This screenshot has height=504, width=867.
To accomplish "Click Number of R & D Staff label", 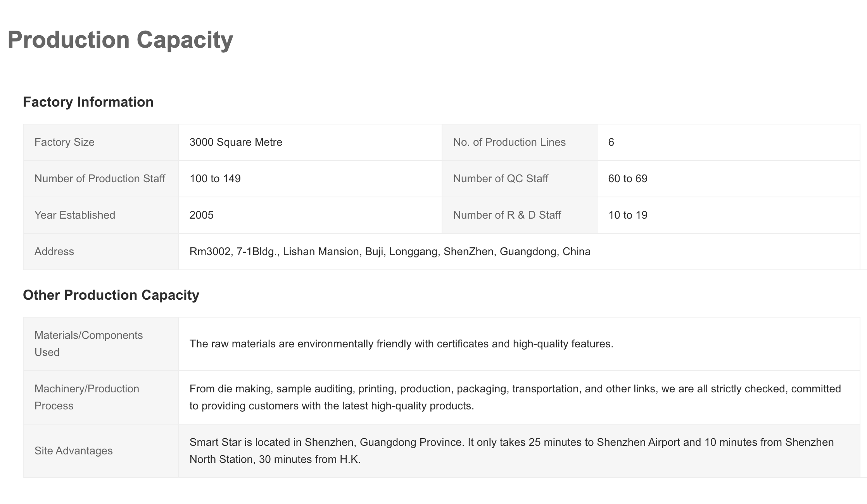I will [507, 215].
